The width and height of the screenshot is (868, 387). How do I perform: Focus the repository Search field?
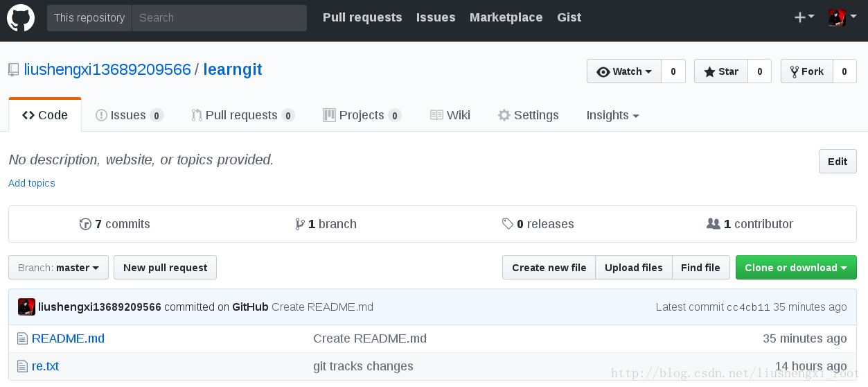pos(219,18)
